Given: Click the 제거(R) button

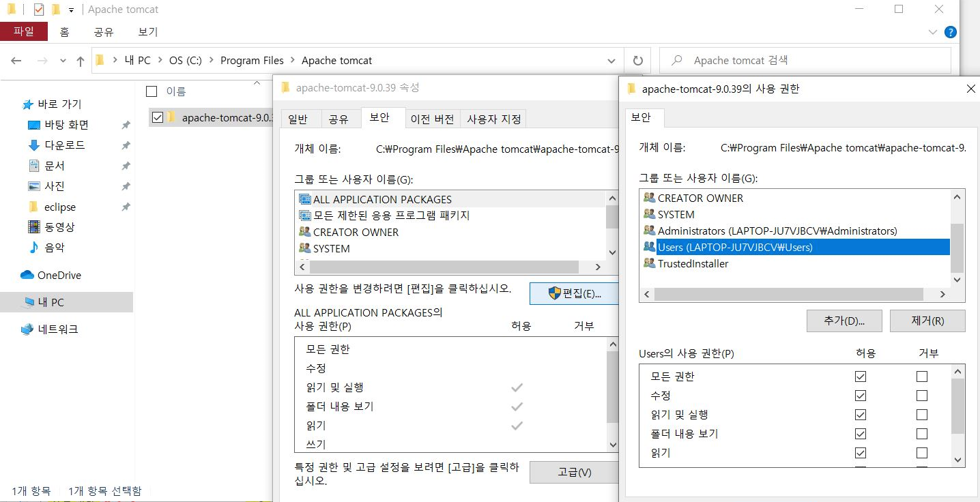Looking at the screenshot, I should tap(927, 321).
